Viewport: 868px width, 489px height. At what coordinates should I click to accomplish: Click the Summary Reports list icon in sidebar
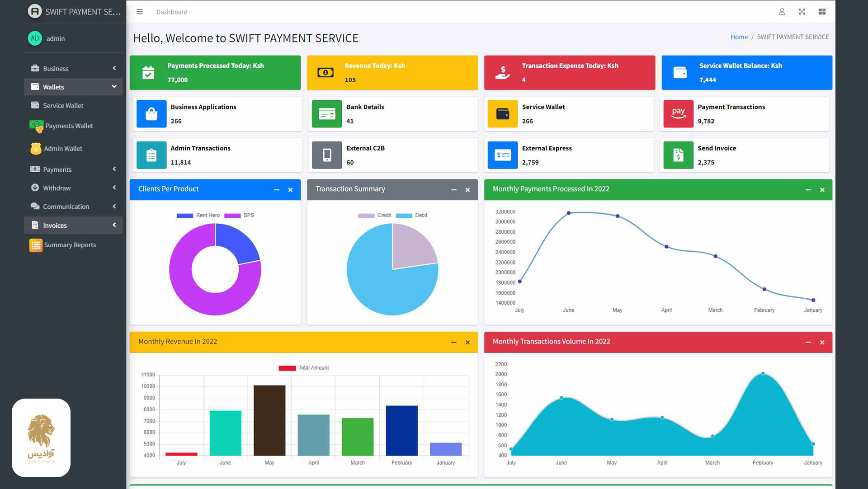tap(36, 245)
